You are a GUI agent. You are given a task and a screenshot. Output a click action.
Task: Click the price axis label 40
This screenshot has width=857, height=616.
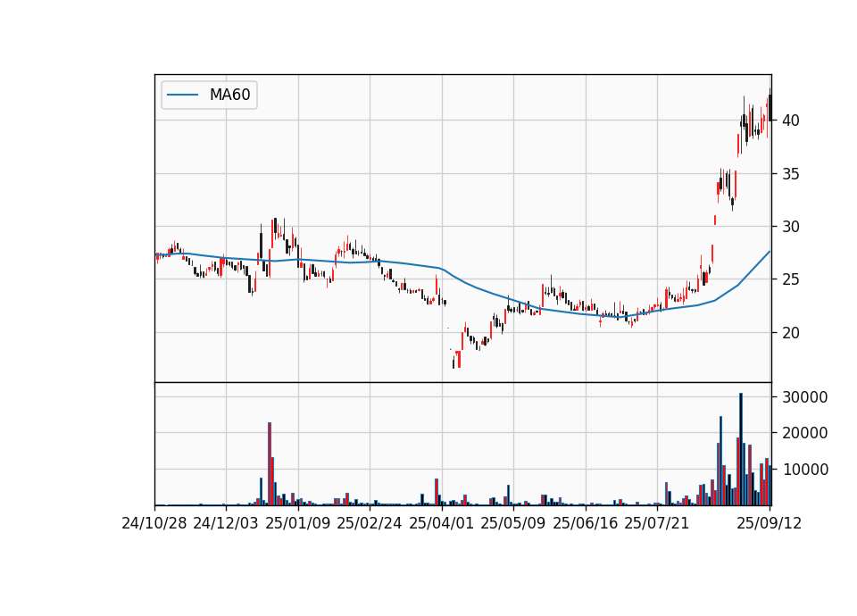(791, 121)
